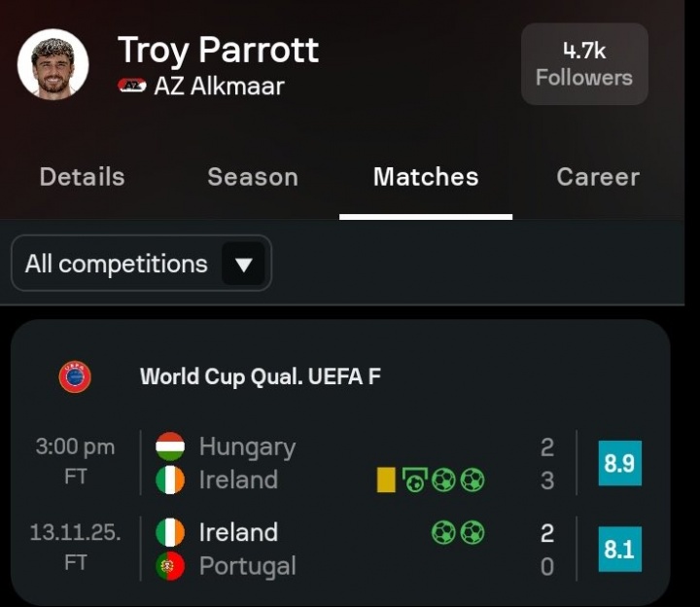The width and height of the screenshot is (700, 607).
Task: Click the yellow card icon
Action: (386, 480)
